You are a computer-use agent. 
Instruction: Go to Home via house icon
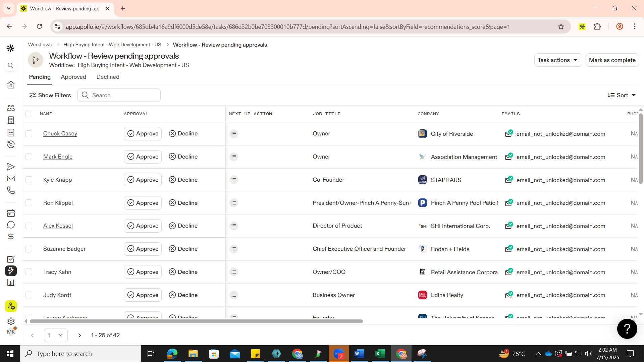pyautogui.click(x=11, y=85)
